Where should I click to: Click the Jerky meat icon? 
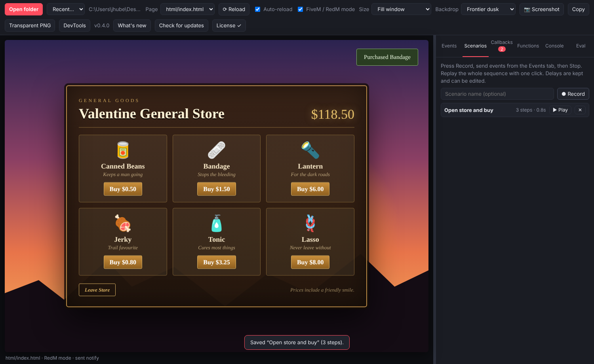123,224
